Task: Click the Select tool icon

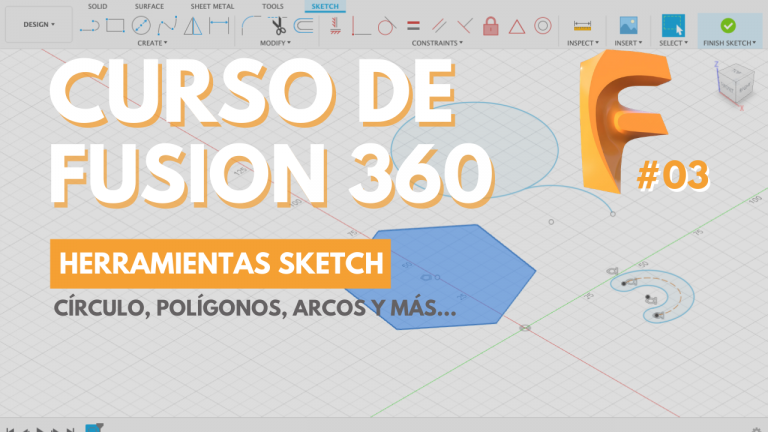Action: (673, 25)
